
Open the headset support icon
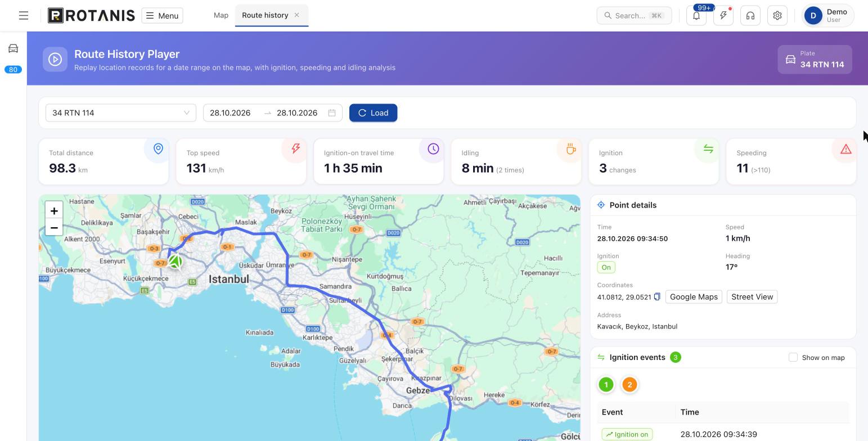coord(750,16)
